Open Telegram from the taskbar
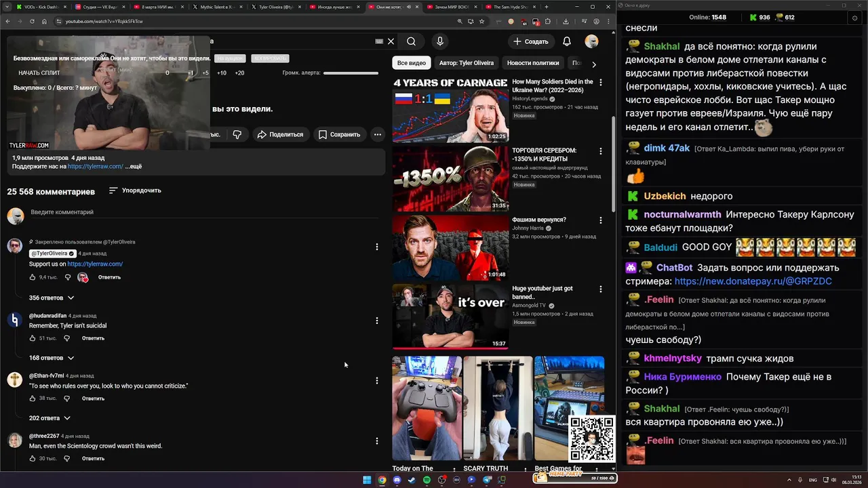The image size is (868, 488). click(x=486, y=480)
